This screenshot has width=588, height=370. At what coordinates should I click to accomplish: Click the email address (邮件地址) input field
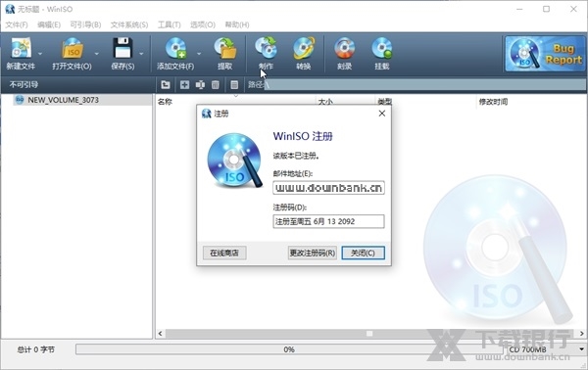pyautogui.click(x=328, y=188)
